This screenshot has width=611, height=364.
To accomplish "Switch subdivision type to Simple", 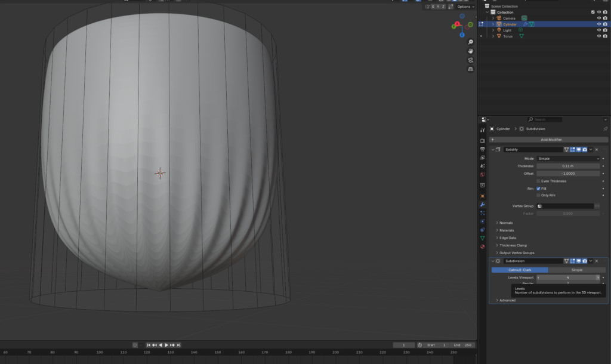I will tap(576, 270).
